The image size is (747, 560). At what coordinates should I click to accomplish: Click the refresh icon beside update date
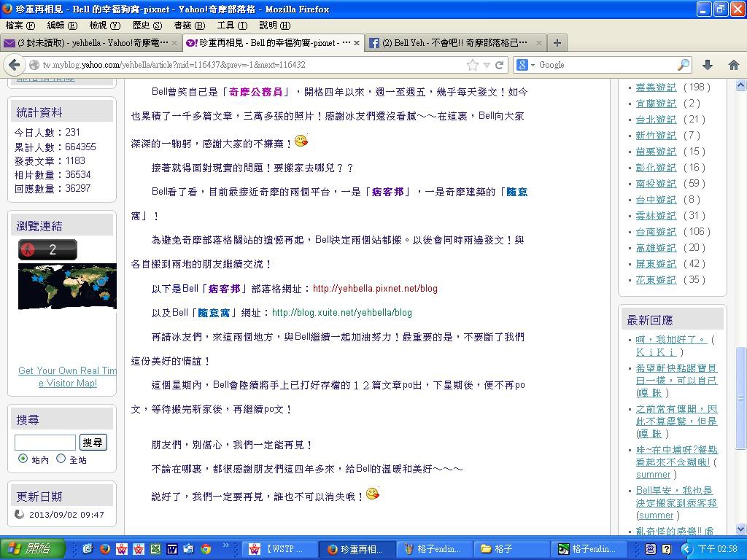click(x=20, y=514)
